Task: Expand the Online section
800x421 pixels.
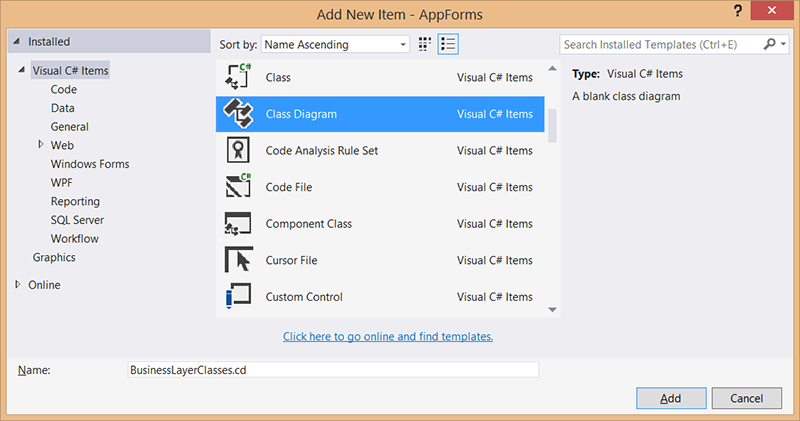Action: pyautogui.click(x=18, y=284)
